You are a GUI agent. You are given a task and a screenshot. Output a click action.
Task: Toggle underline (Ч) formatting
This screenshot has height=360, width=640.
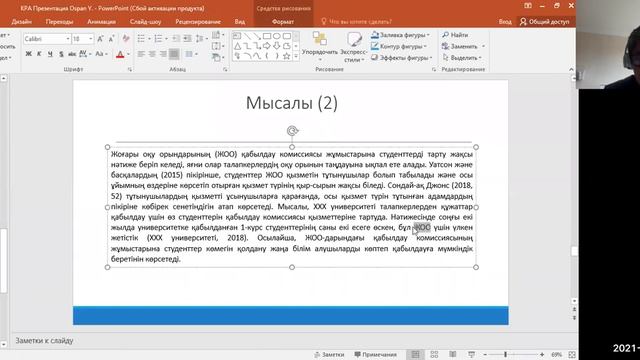50,54
